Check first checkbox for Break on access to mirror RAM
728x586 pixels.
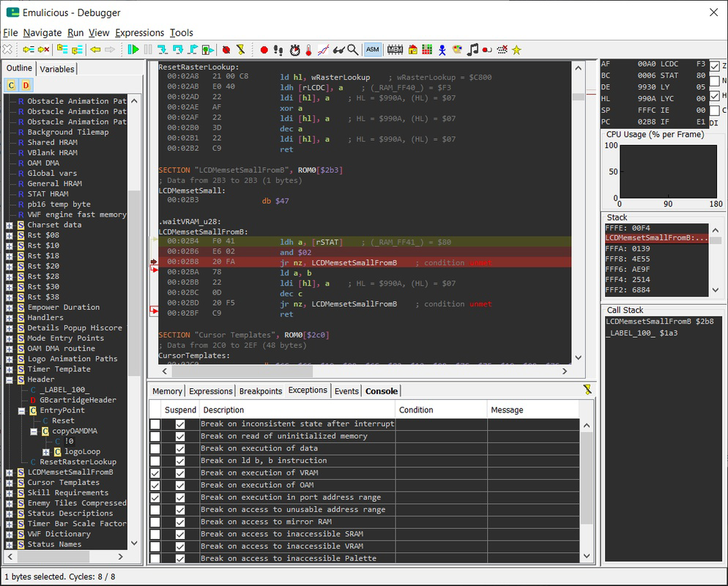pos(155,522)
